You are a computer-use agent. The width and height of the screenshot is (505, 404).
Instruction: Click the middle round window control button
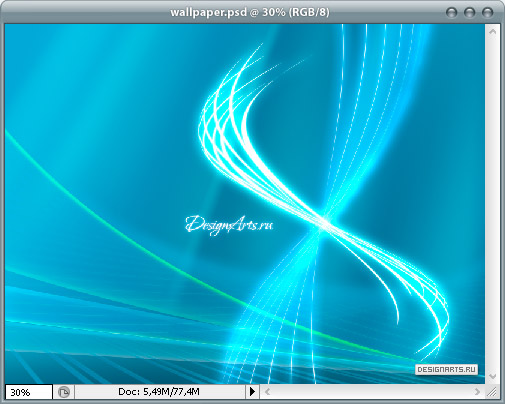coord(469,13)
